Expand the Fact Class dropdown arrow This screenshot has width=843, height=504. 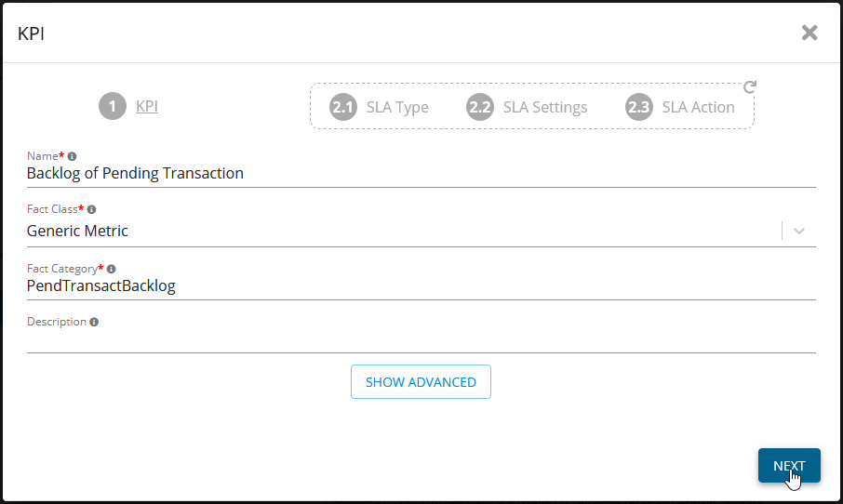[799, 232]
